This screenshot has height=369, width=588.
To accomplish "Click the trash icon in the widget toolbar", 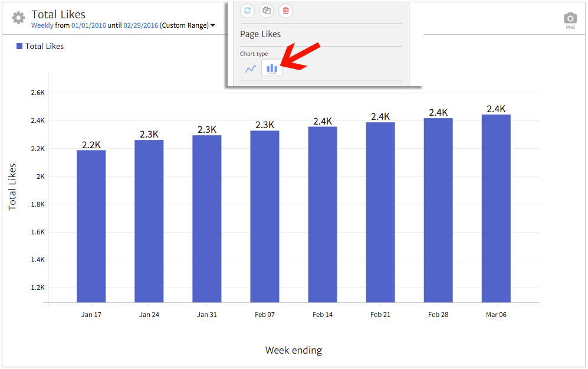I will coord(285,11).
